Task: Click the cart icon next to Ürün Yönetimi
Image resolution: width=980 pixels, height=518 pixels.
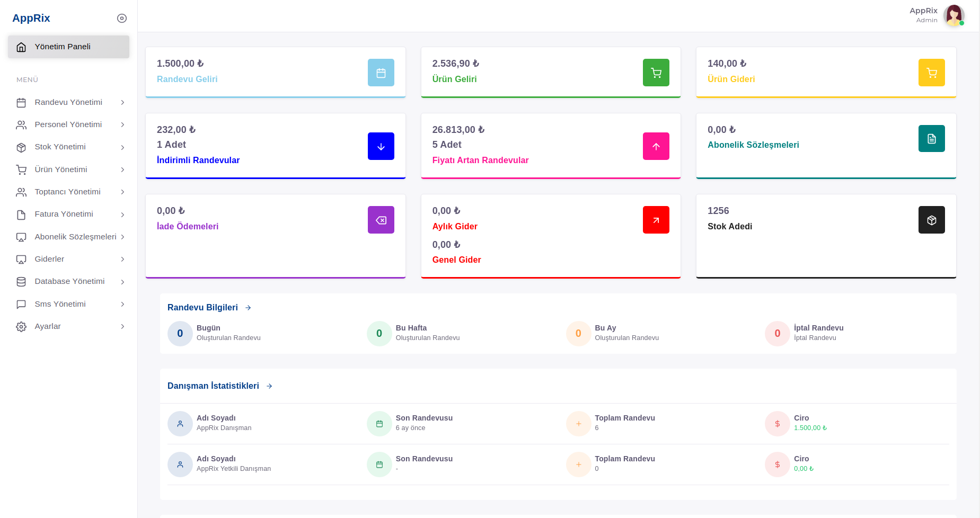Action: point(21,170)
